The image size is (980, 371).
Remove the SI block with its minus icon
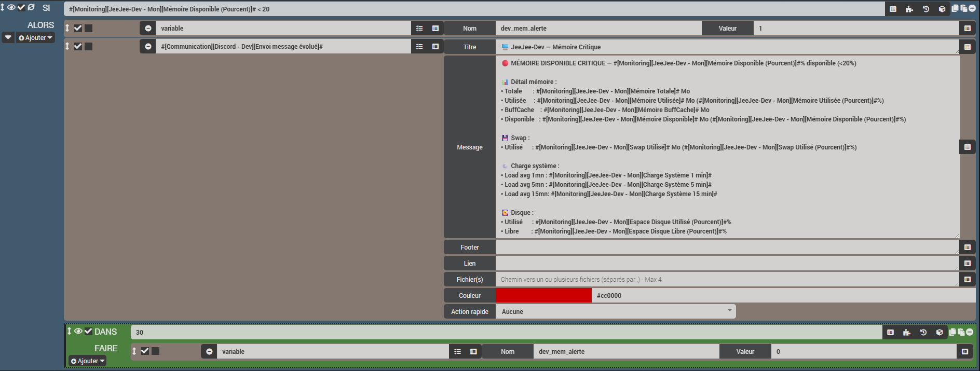[972, 8]
